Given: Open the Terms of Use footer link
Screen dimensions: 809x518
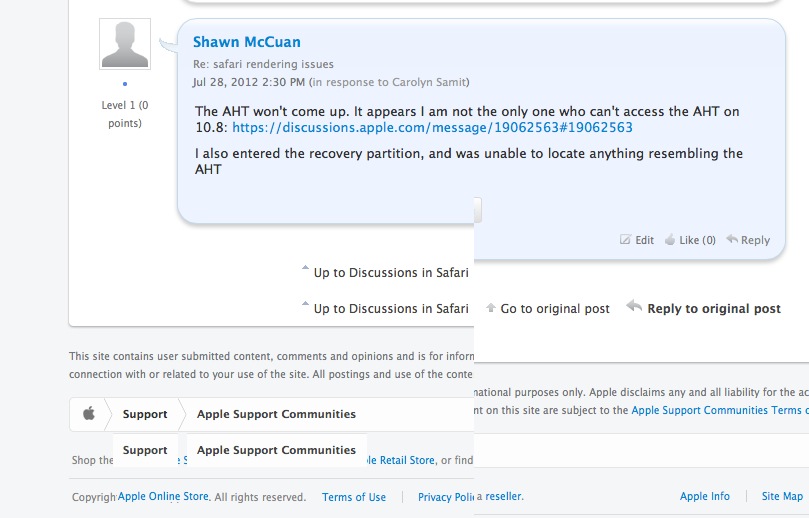Looking at the screenshot, I should (354, 497).
